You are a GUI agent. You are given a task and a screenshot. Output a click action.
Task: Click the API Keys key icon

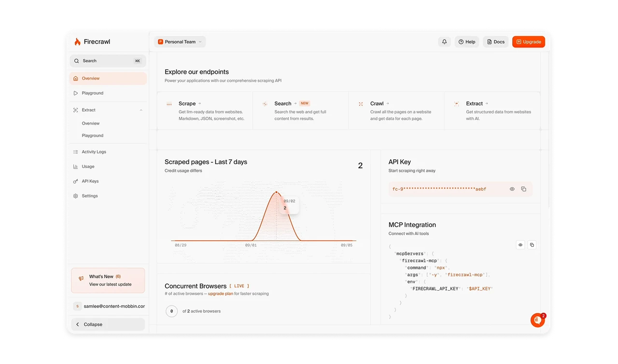[75, 182]
